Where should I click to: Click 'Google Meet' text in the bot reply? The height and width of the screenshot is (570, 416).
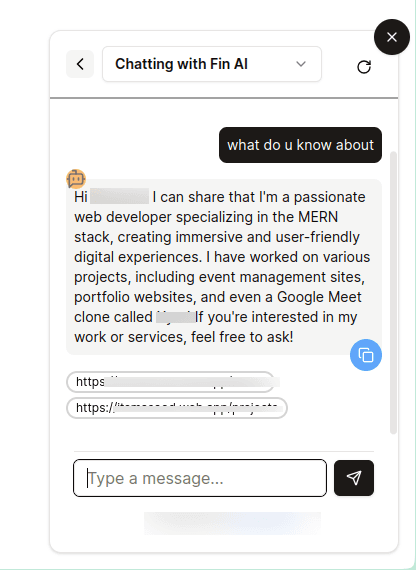pyautogui.click(x=319, y=297)
